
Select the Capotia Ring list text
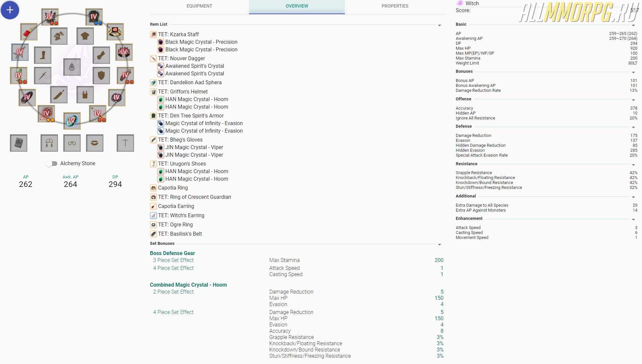[x=173, y=188]
